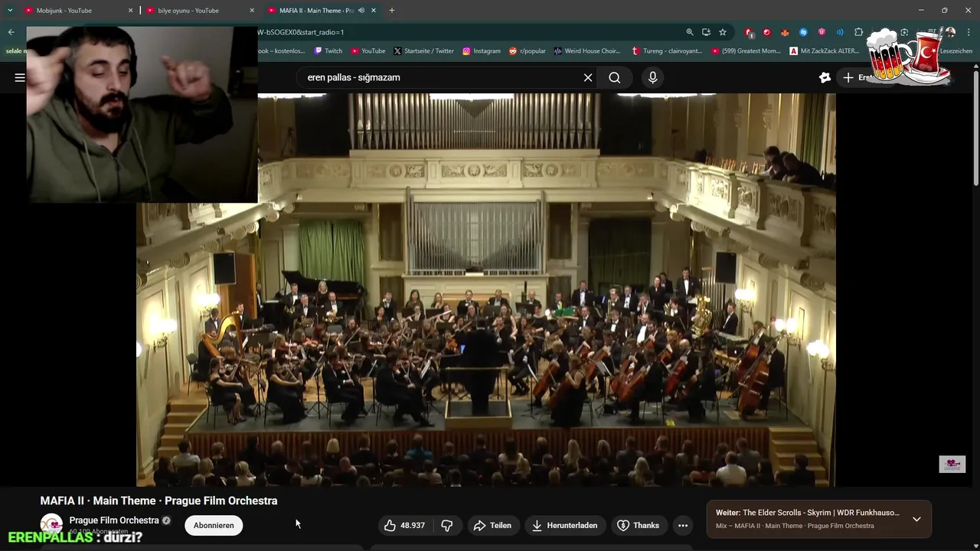Dislike the video with thumbs down
This screenshot has height=551, width=980.
coord(447,525)
